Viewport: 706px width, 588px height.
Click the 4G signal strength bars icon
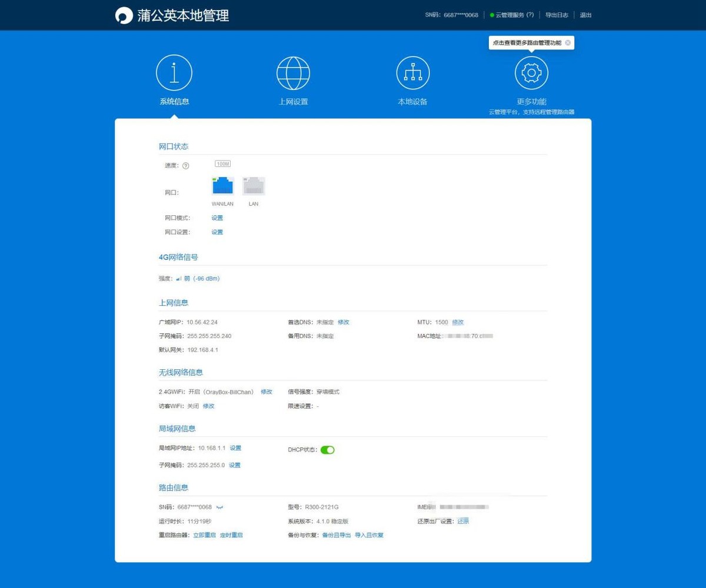[179, 278]
